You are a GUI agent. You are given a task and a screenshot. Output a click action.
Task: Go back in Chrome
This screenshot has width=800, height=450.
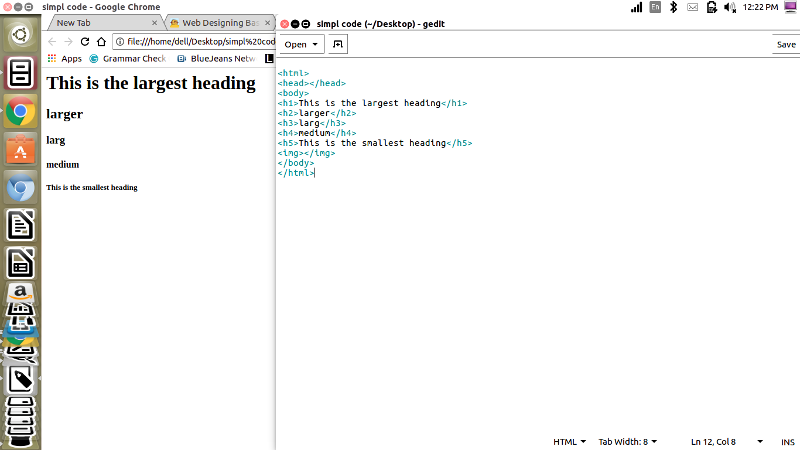52,42
